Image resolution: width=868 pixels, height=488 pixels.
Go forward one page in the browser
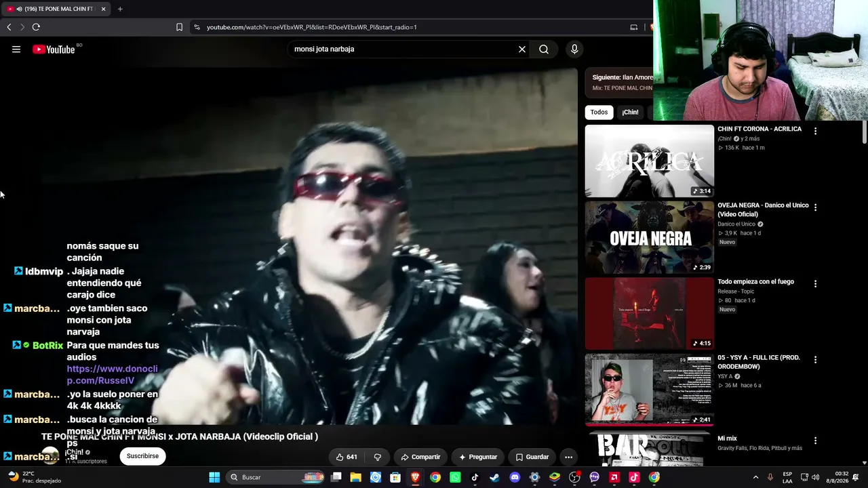pos(22,27)
